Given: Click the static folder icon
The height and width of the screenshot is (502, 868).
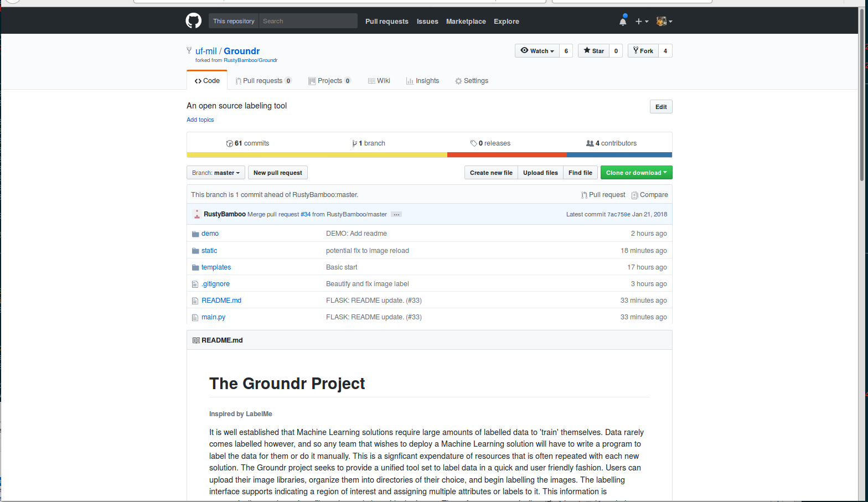Looking at the screenshot, I should click(x=195, y=251).
